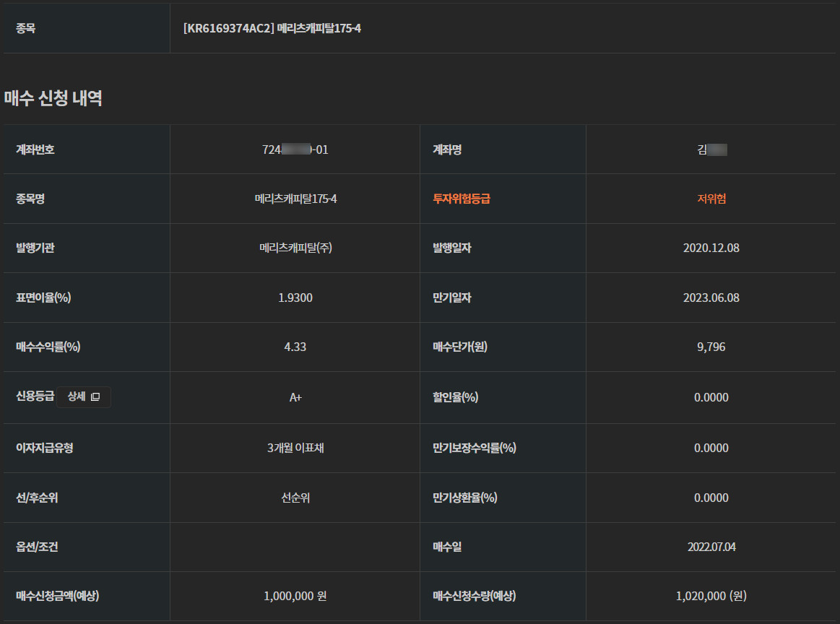Viewport: 840px width, 624px height.
Task: Click the 할인율(%) label
Action: (x=455, y=397)
